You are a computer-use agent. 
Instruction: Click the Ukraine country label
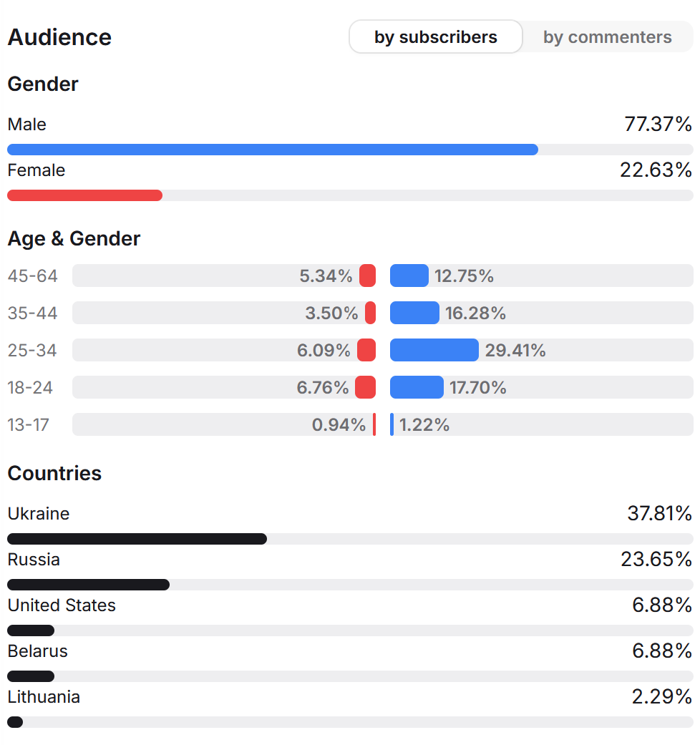pyautogui.click(x=39, y=514)
